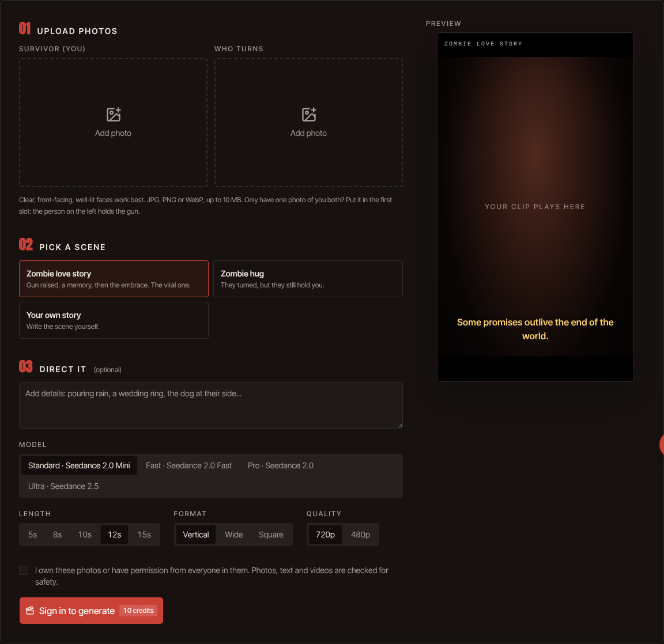664x644 pixels.
Task: Click the Zombie Love Story preview title
Action: pyautogui.click(x=483, y=44)
